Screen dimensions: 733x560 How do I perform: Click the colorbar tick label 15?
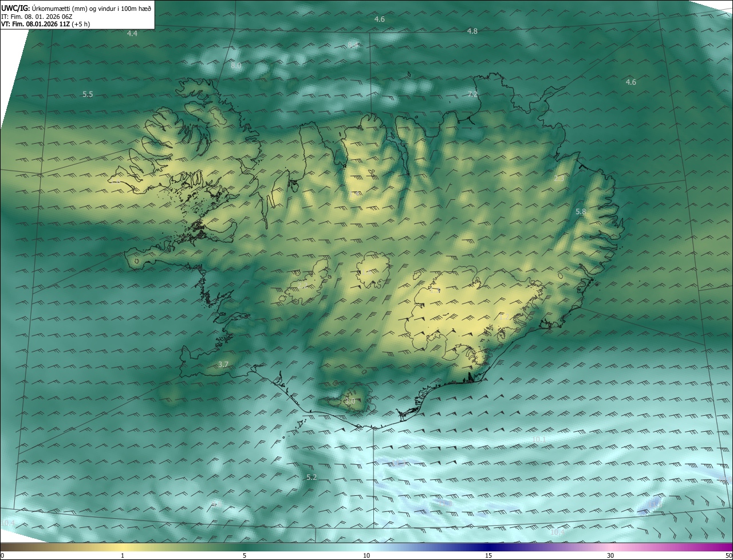[488, 555]
